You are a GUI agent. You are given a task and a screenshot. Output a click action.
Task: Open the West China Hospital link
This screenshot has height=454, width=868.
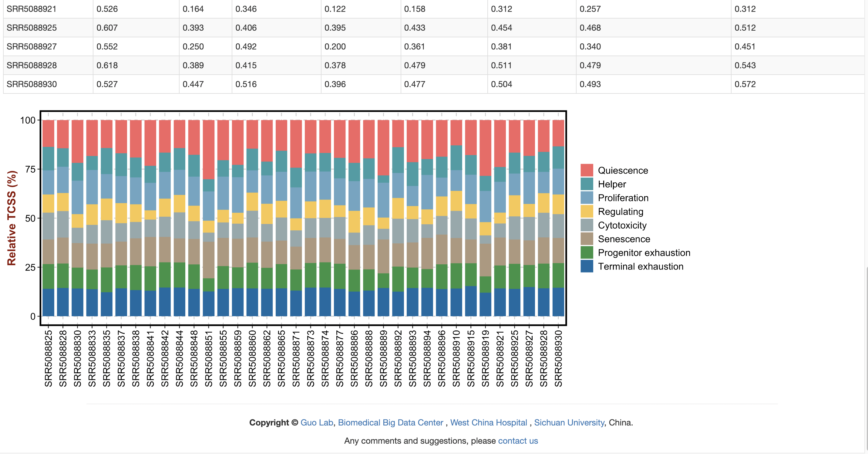click(488, 422)
